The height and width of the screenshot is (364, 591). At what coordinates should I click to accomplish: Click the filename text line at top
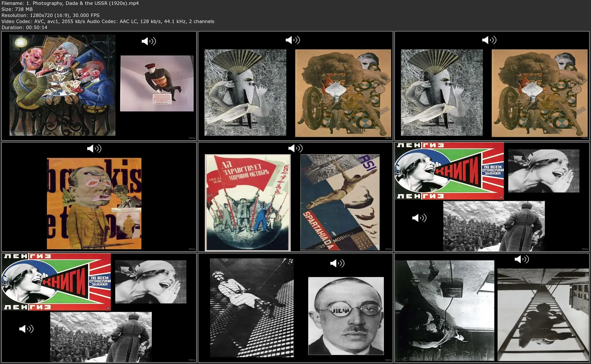pyautogui.click(x=70, y=3)
